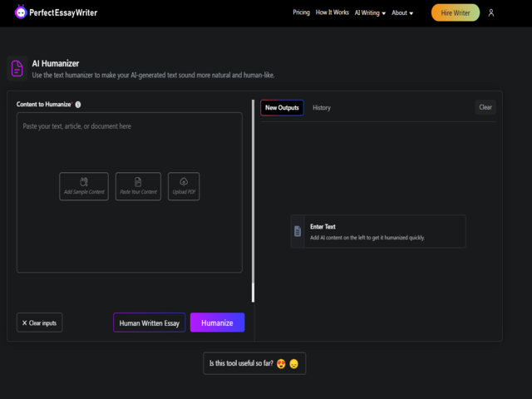The width and height of the screenshot is (532, 399).
Task: Click the orange Hire Writer button
Action: point(456,13)
